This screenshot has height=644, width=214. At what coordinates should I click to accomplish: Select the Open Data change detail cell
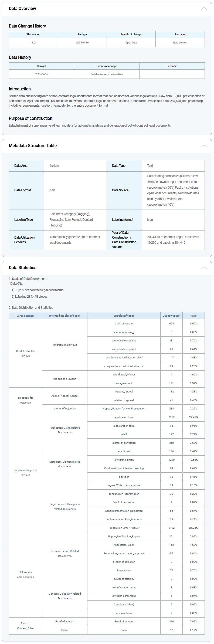pyautogui.click(x=131, y=43)
